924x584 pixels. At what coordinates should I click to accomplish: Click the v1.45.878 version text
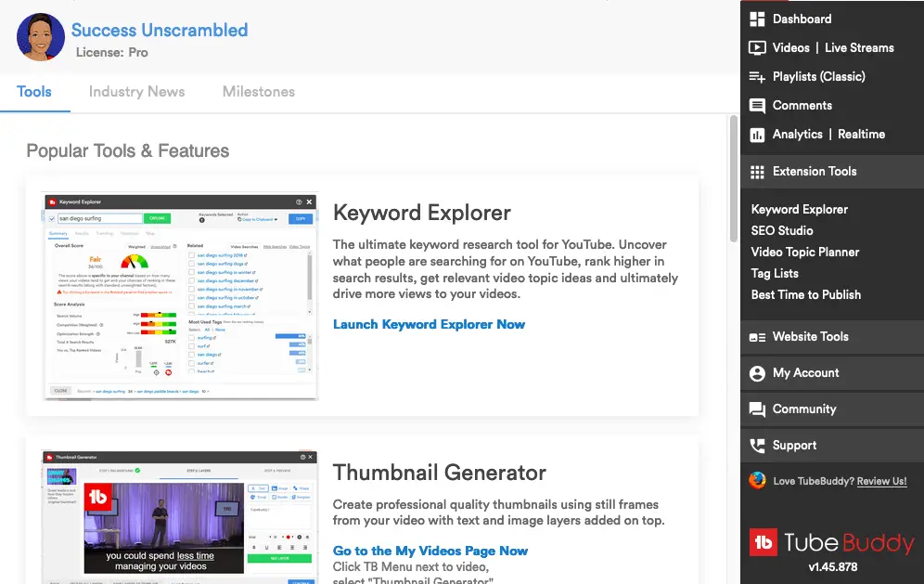(833, 567)
